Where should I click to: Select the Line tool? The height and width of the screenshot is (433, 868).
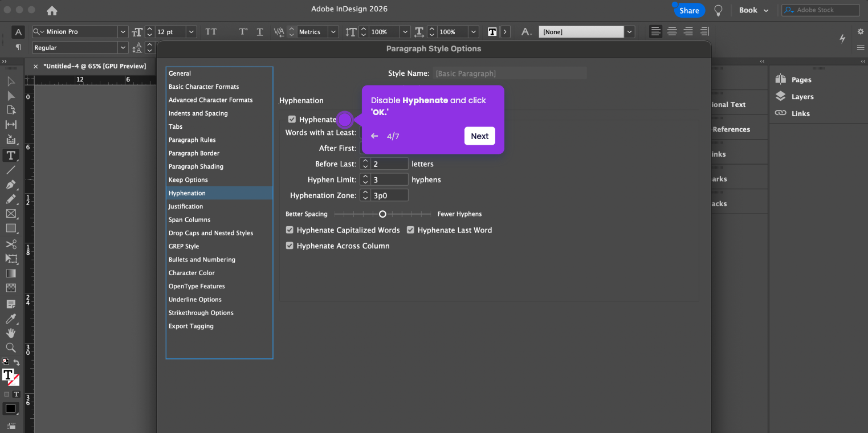tap(11, 170)
